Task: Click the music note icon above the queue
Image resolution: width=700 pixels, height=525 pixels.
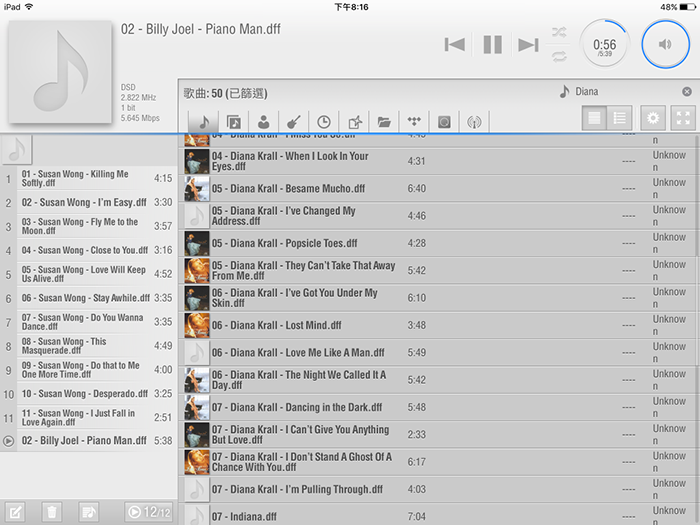Action: 17,150
